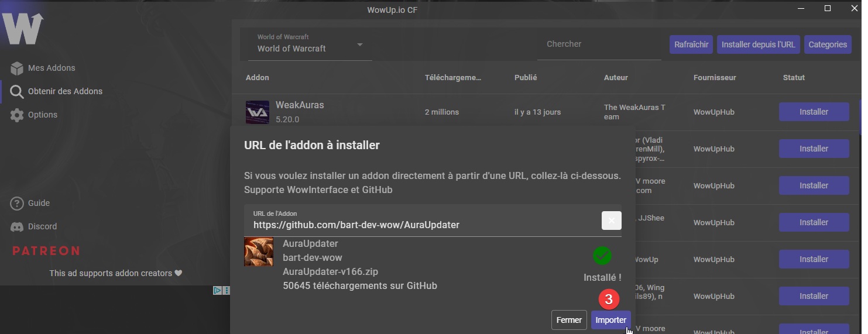Sort by the Téléchargements column header

pos(453,77)
